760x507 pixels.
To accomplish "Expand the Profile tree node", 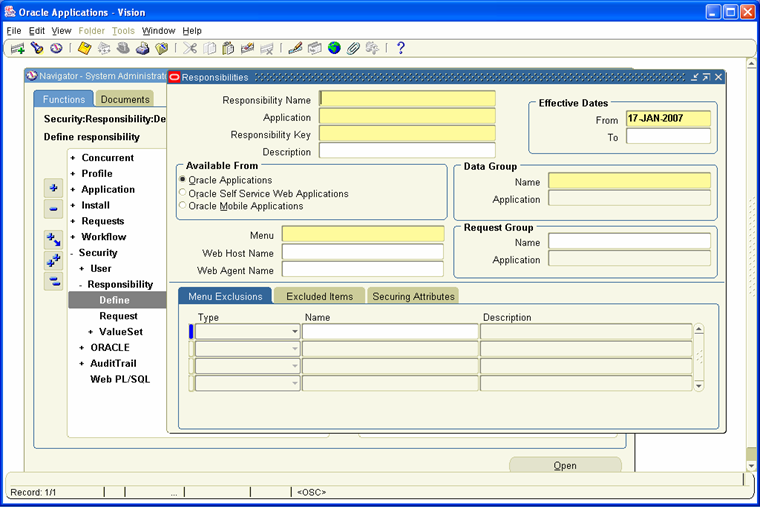I will pos(73,174).
